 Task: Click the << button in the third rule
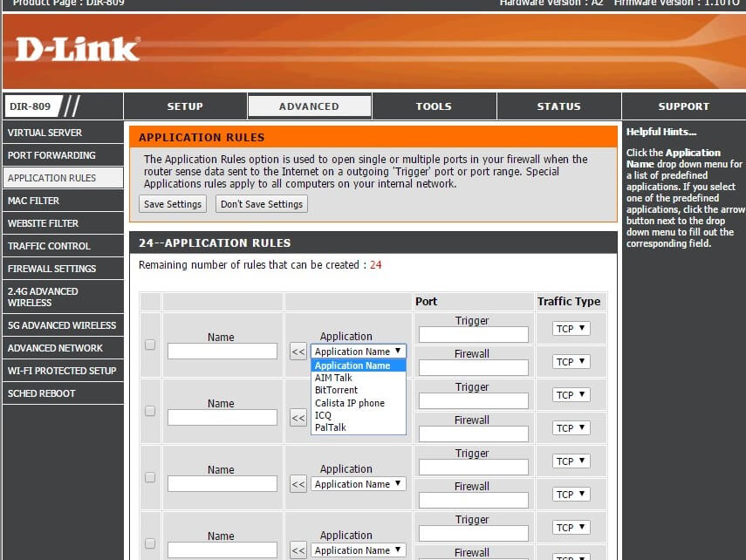click(298, 484)
